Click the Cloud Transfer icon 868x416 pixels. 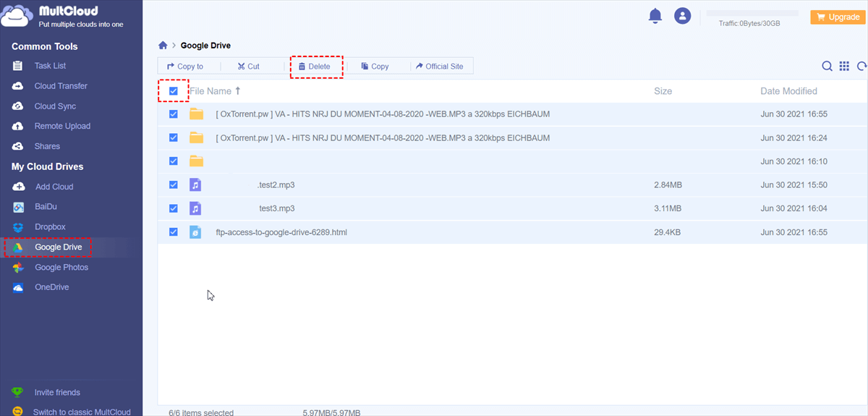(x=19, y=86)
